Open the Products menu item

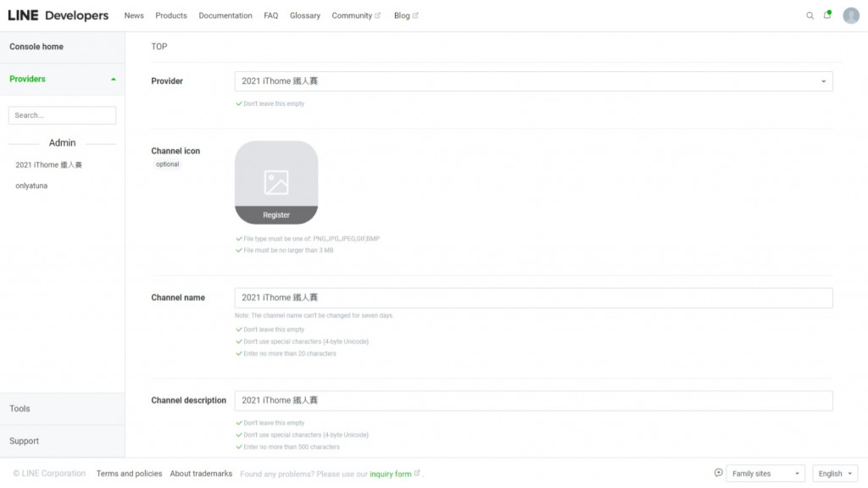pyautogui.click(x=171, y=15)
